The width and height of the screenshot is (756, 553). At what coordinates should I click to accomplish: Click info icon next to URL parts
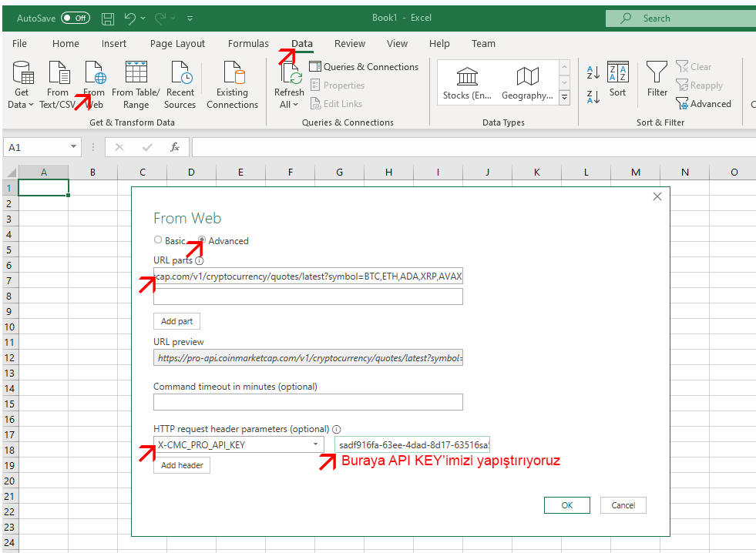tap(199, 260)
